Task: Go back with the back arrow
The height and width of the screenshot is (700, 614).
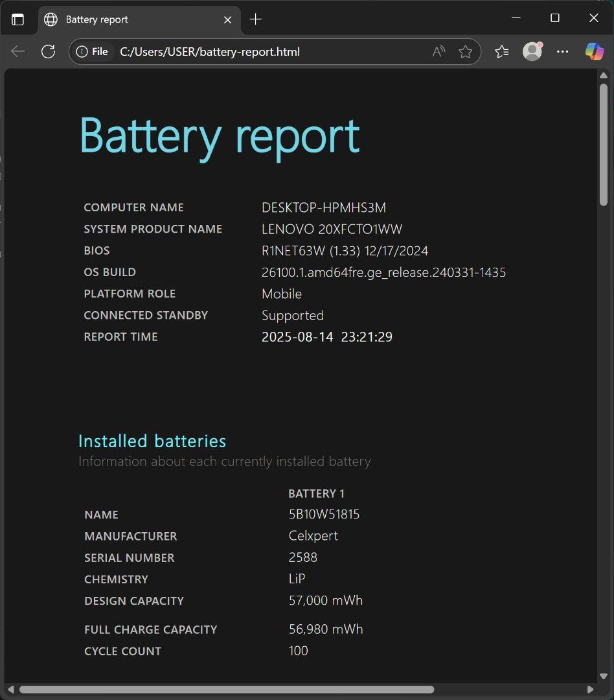Action: click(18, 51)
